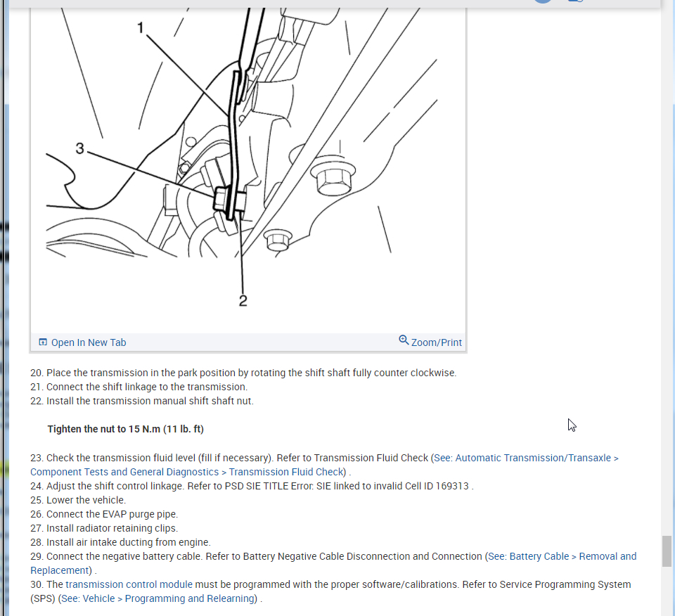
Task: Select the Zoom/Print text link
Action: [x=437, y=342]
